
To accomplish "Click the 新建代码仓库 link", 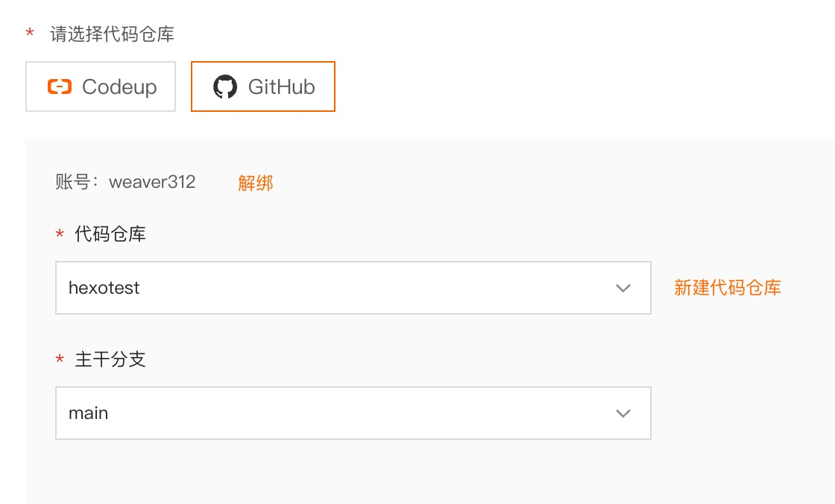I will [x=727, y=288].
